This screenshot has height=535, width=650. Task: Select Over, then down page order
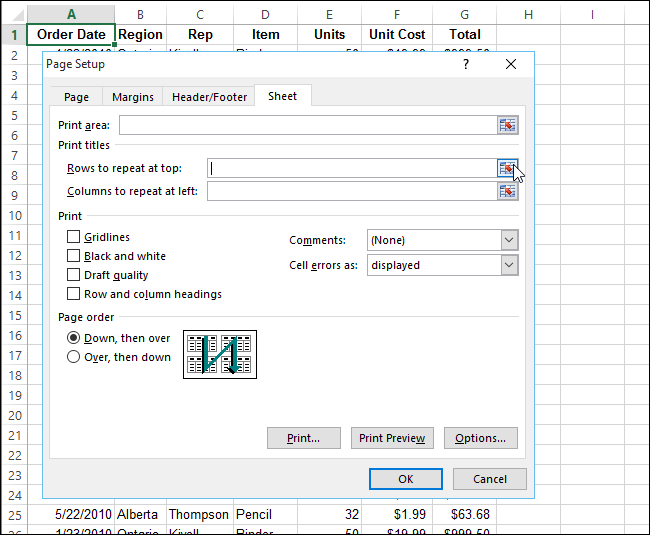(73, 357)
